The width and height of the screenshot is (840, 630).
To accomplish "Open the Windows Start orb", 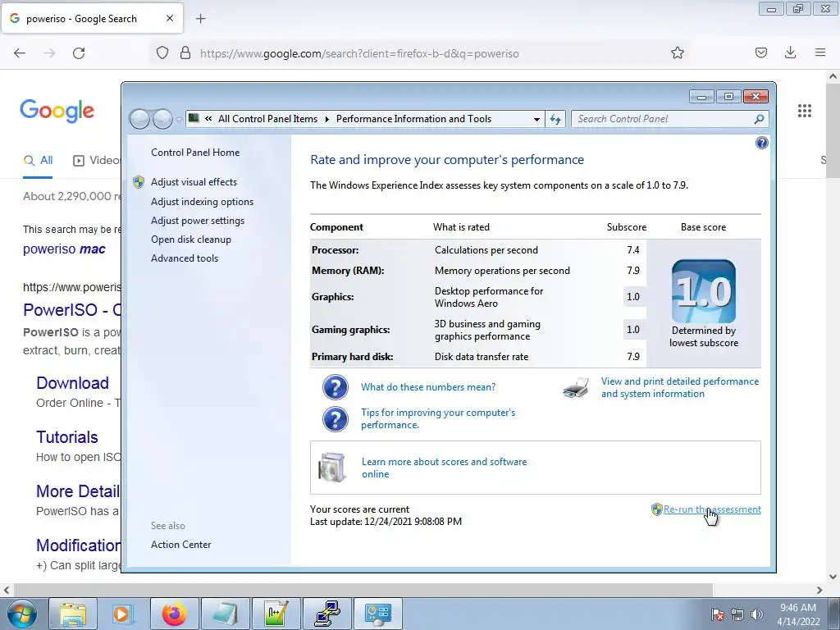I will [x=22, y=614].
